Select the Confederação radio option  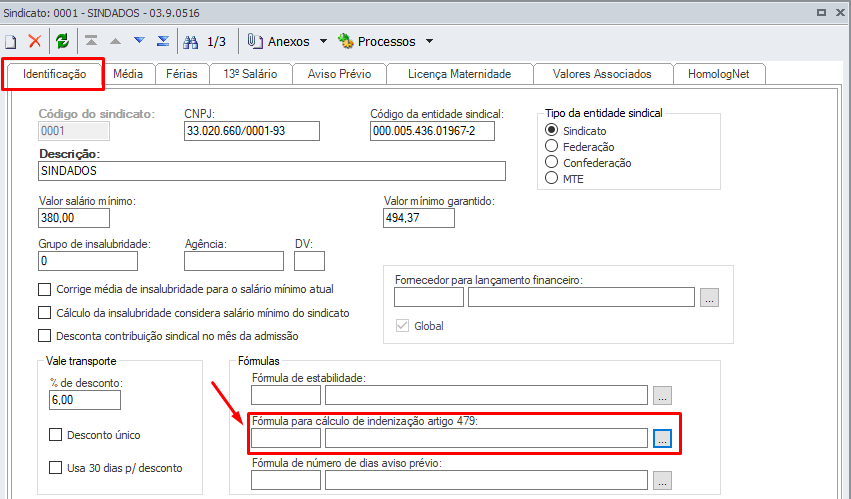[x=551, y=162]
